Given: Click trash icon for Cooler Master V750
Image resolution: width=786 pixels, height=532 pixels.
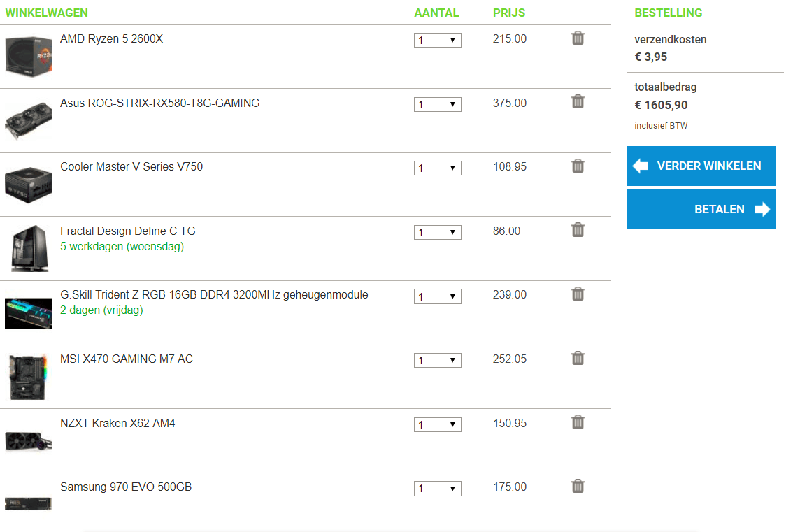Looking at the screenshot, I should (578, 166).
